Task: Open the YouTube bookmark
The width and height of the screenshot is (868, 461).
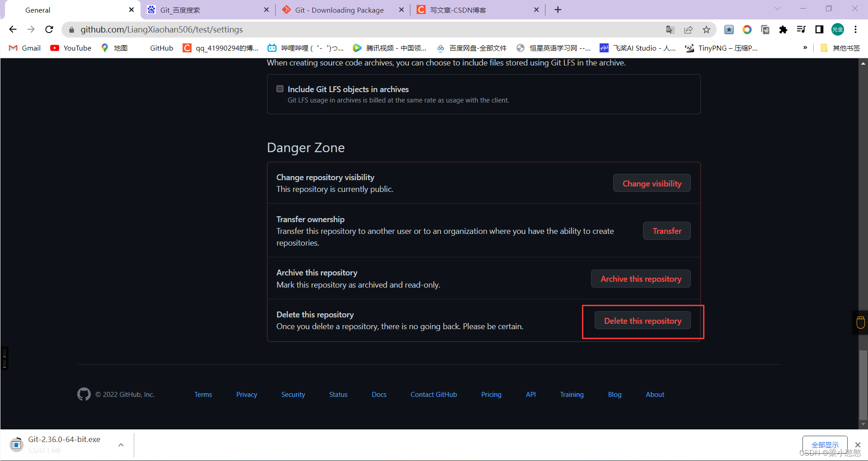Action: point(71,48)
